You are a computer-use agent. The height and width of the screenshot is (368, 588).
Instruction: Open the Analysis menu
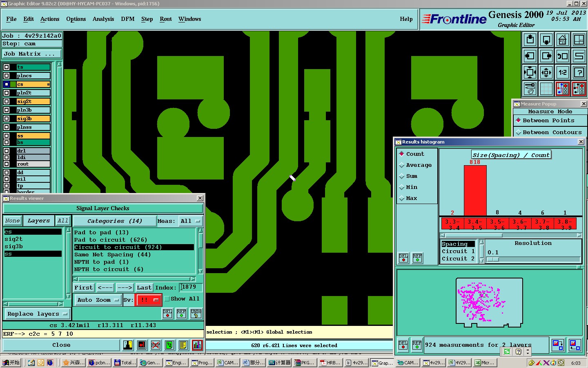[103, 19]
